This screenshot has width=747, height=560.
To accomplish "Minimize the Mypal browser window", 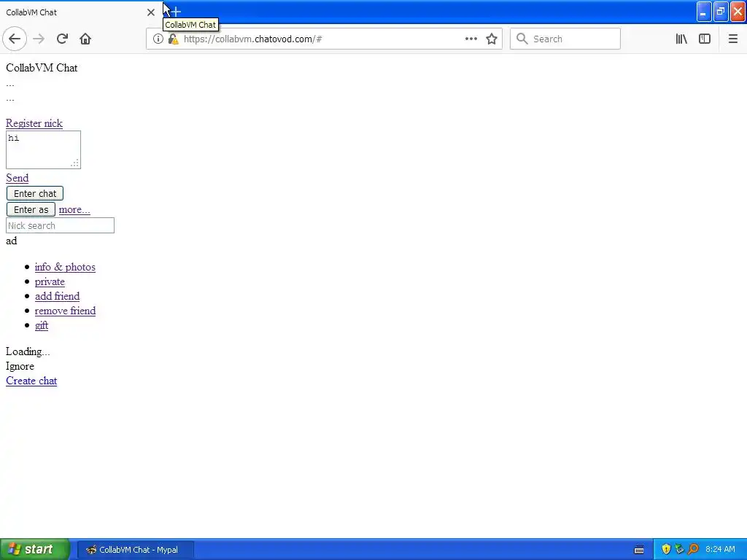I will tap(704, 12).
